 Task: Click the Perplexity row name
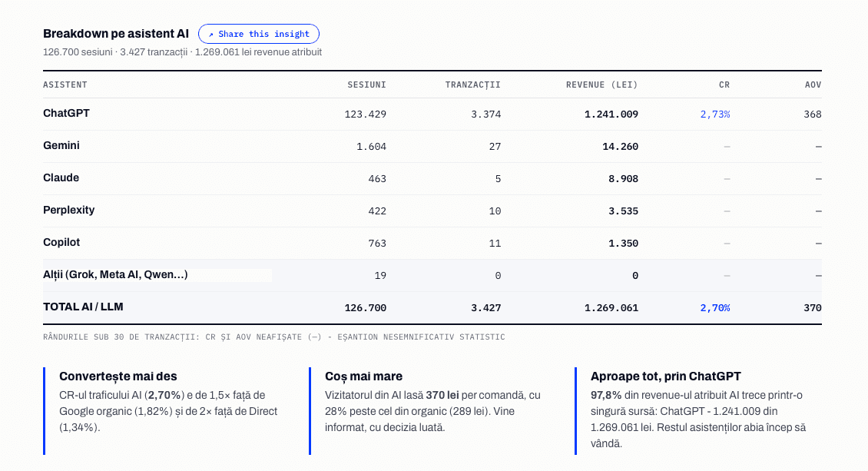68,211
